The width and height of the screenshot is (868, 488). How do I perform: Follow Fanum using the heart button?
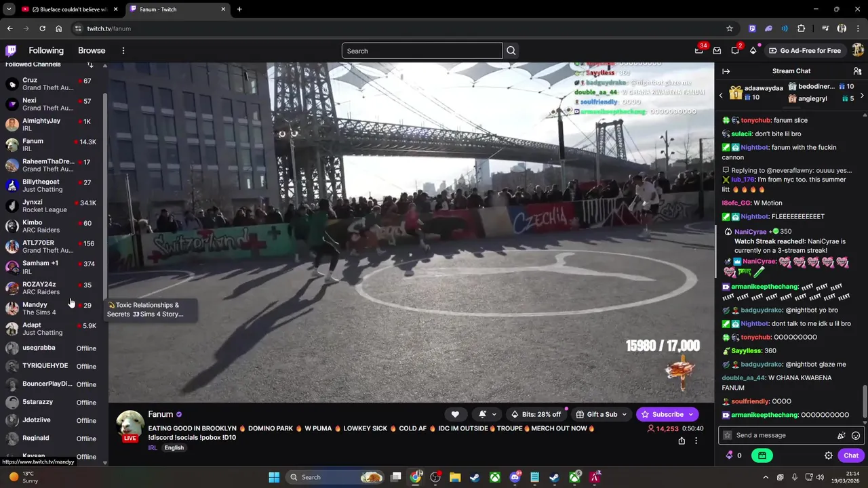455,414
